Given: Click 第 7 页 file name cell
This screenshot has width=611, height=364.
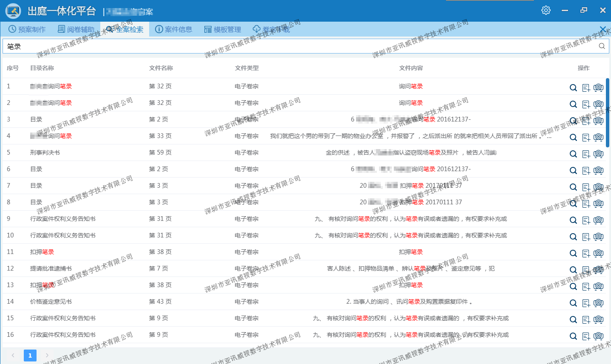Looking at the screenshot, I should pos(158,268).
